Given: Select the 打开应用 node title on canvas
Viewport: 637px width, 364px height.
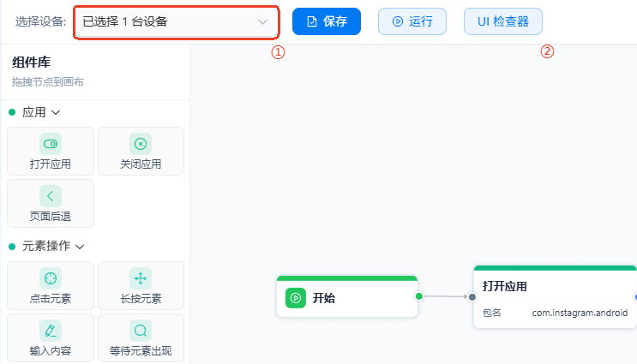Looking at the screenshot, I should click(x=505, y=287).
